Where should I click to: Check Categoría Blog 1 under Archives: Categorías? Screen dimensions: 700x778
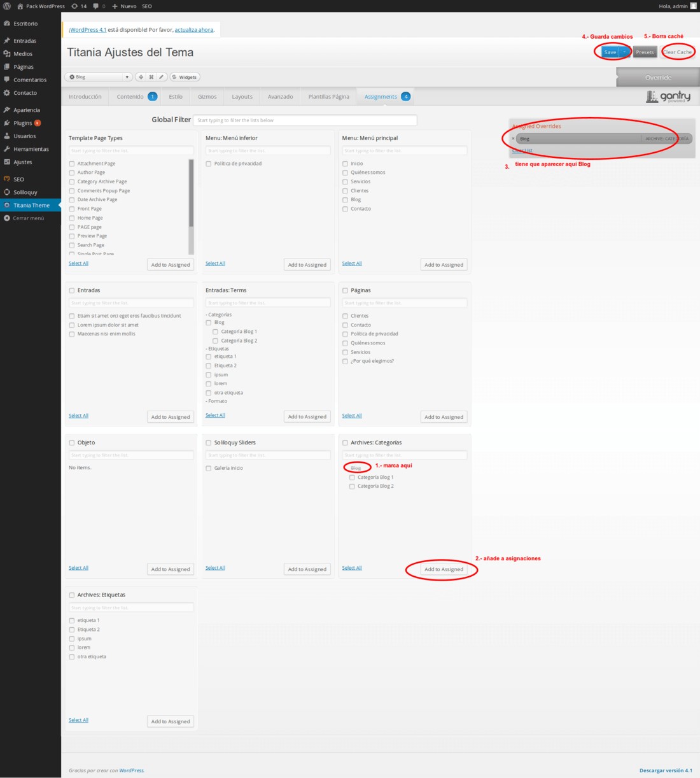pyautogui.click(x=353, y=477)
